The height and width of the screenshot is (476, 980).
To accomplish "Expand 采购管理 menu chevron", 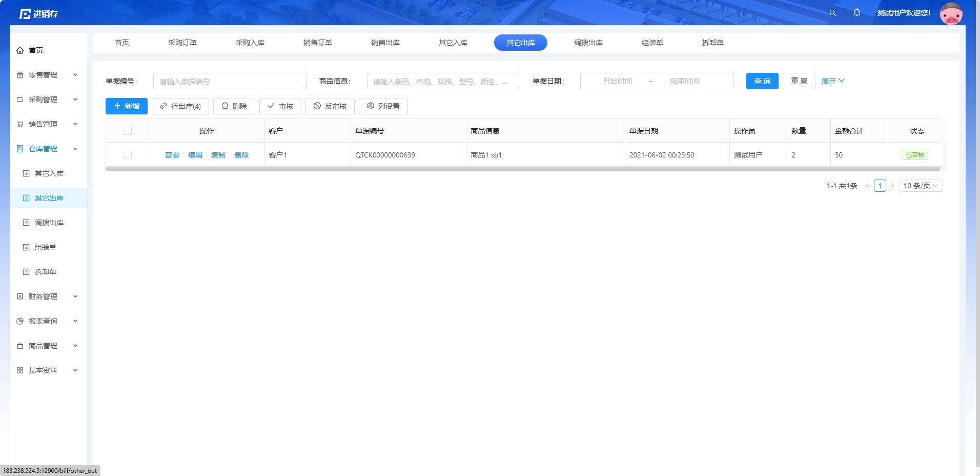I will pos(75,100).
